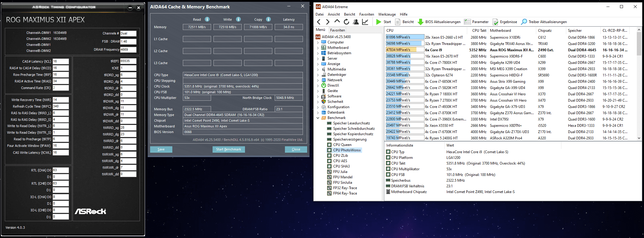Click the info icon next to Copy
The width and height of the screenshot is (644, 238).
268,19
